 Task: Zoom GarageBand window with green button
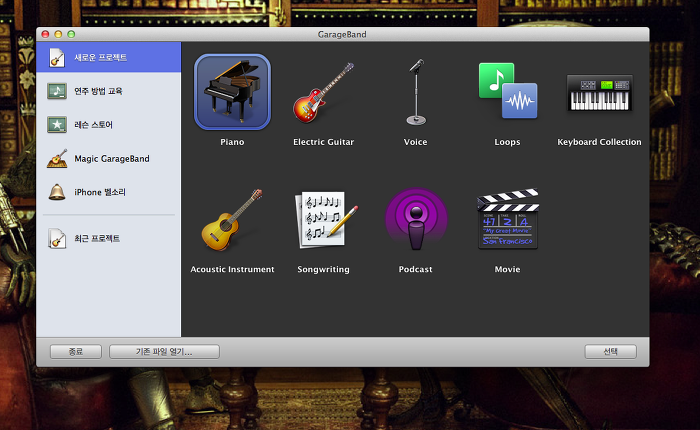point(71,34)
